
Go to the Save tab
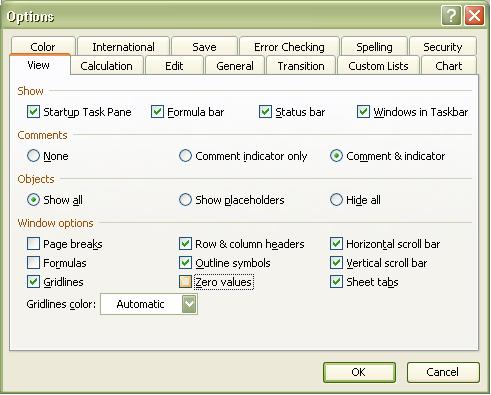pyautogui.click(x=204, y=47)
